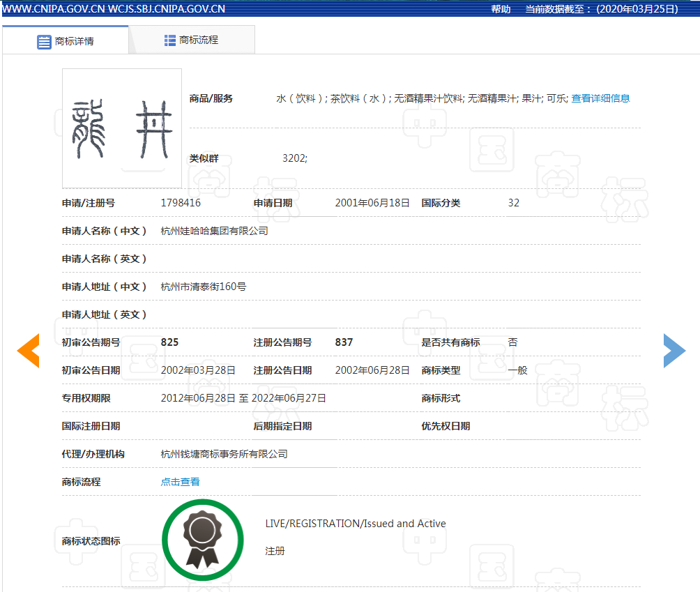This screenshot has width=700, height=592.
Task: Select the data cutoff date (2020年03月25日)
Action: (x=637, y=9)
